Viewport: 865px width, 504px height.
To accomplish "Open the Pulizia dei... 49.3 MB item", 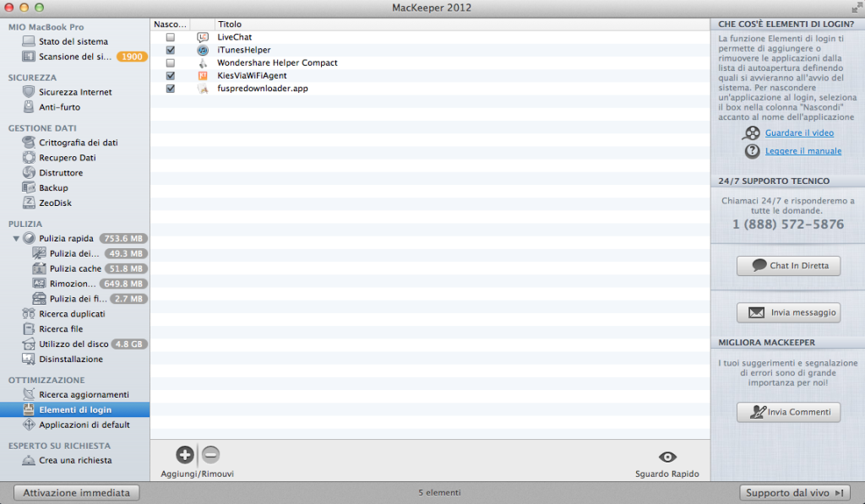I will click(75, 253).
